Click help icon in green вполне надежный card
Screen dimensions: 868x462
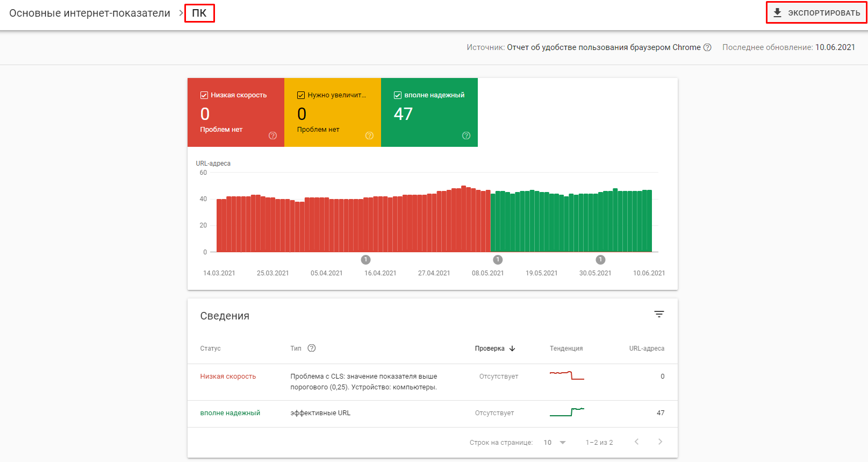coord(466,136)
